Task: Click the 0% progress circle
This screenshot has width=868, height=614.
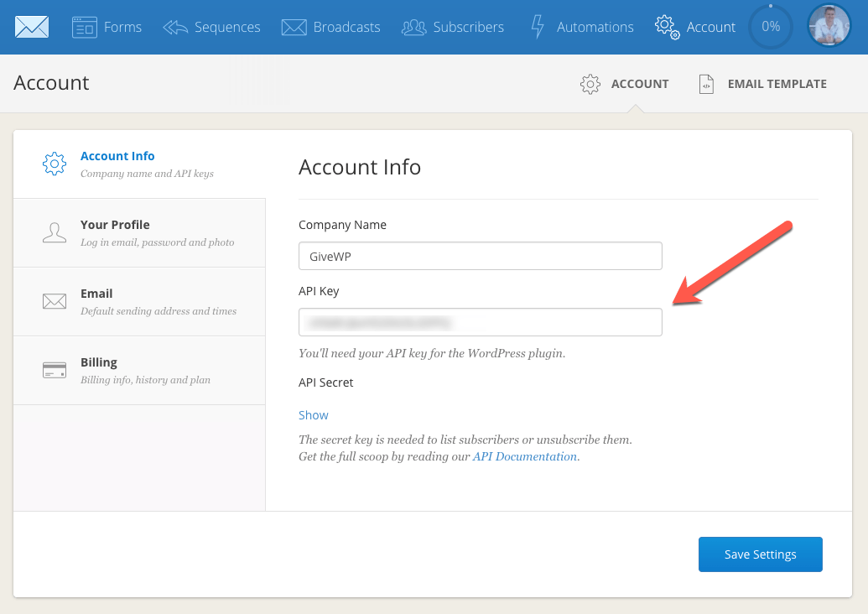Action: point(770,26)
